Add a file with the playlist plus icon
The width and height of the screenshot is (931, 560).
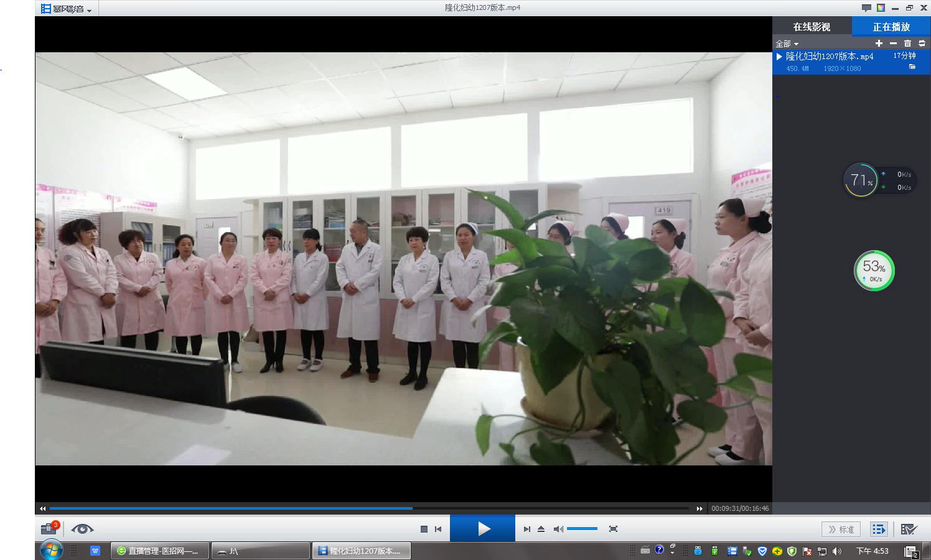point(879,44)
